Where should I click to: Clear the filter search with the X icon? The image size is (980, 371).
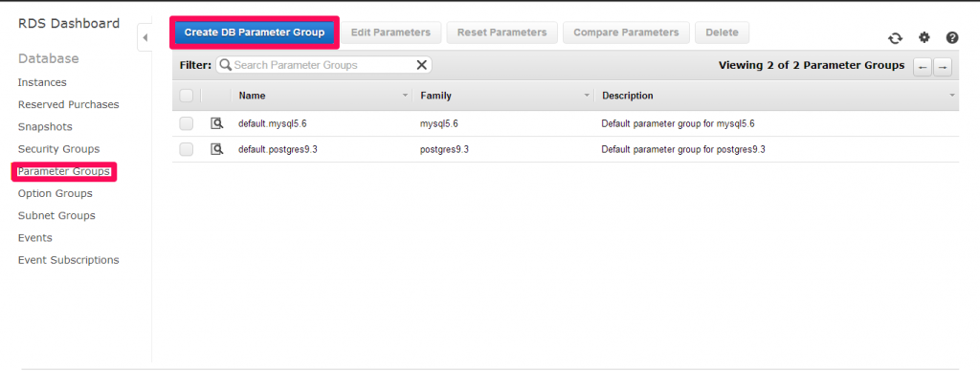422,65
